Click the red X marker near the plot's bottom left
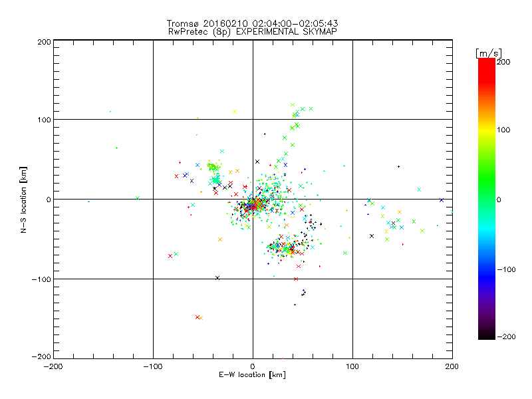 198,317
